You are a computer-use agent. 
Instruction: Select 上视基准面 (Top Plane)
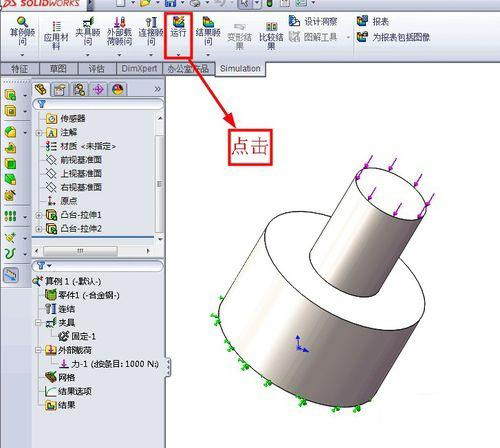(73, 174)
